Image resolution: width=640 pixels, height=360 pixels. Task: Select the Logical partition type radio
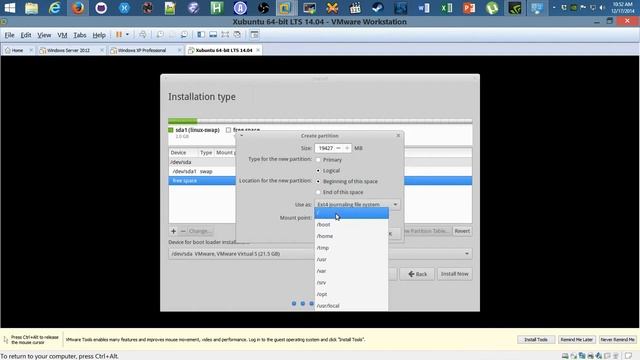click(318, 171)
